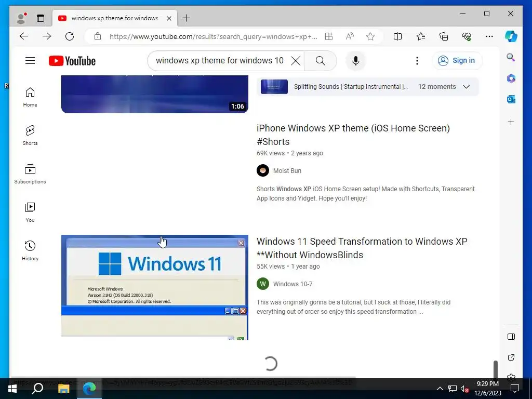Open the Windows notification center
The height and width of the screenshot is (399, 532).
click(515, 389)
